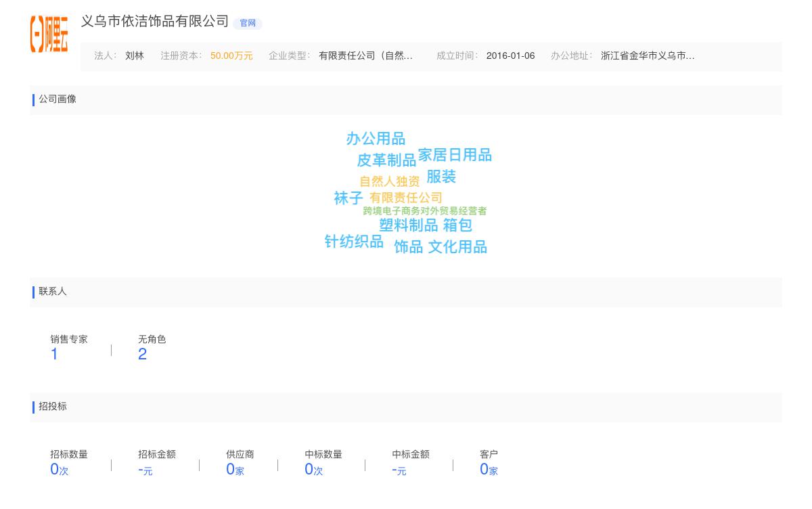Select the 文化用品 tag
The height and width of the screenshot is (509, 812).
click(457, 247)
